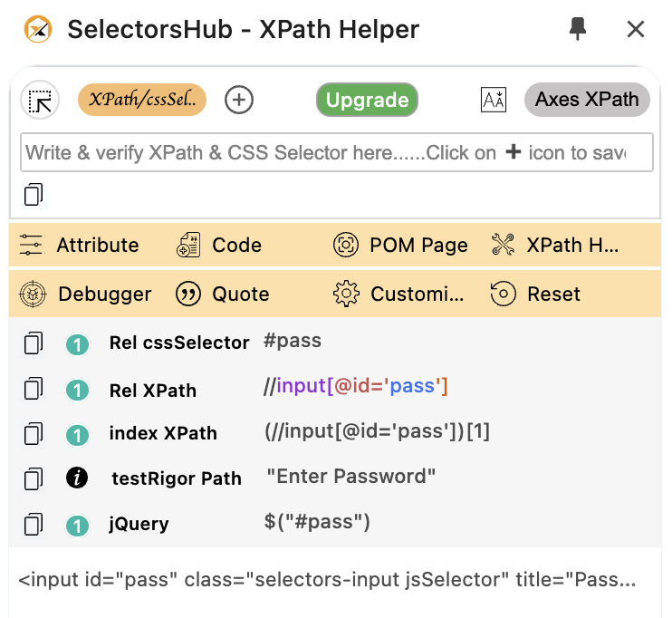Click the XPath H... wrench icon
672x618 pixels.
[x=503, y=245]
